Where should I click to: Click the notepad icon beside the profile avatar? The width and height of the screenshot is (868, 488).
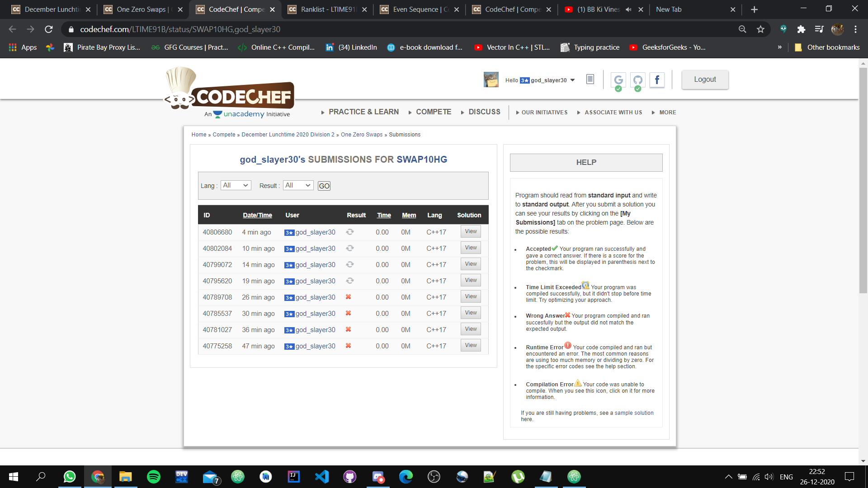[590, 79]
